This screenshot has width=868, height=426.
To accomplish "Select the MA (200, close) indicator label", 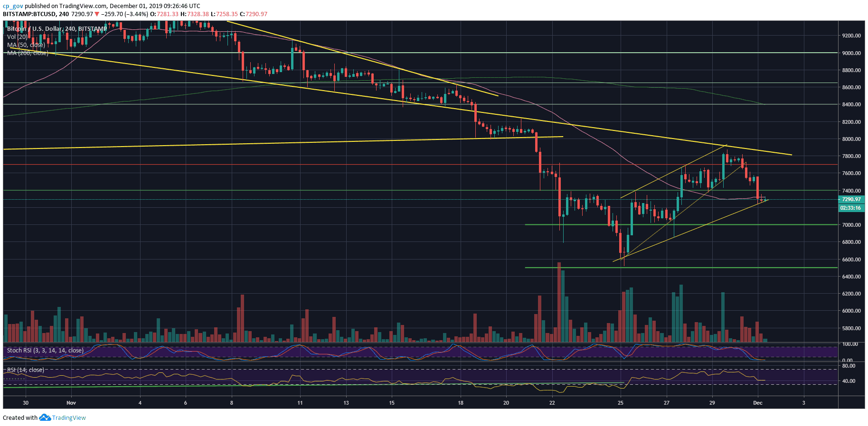I will pyautogui.click(x=28, y=53).
